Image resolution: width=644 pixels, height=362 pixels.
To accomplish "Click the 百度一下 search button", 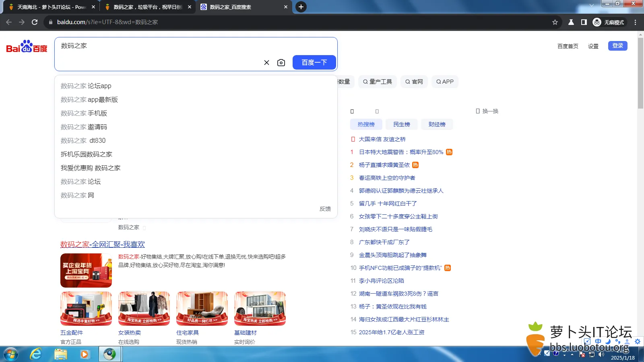I will point(314,62).
